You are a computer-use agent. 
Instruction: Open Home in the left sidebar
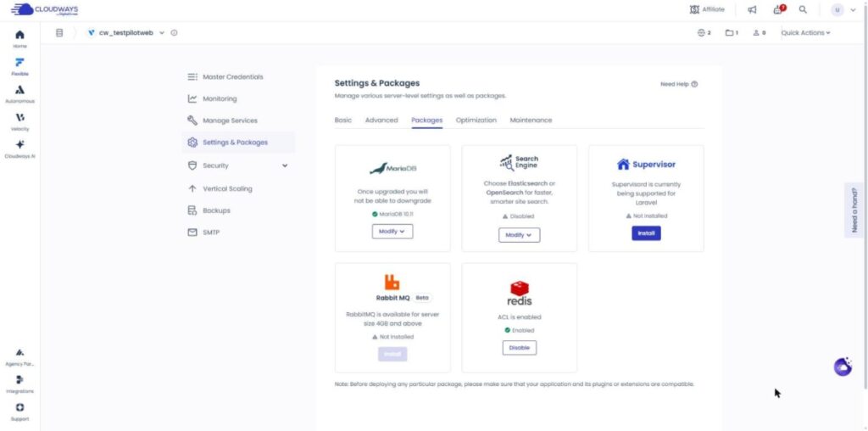click(x=19, y=37)
